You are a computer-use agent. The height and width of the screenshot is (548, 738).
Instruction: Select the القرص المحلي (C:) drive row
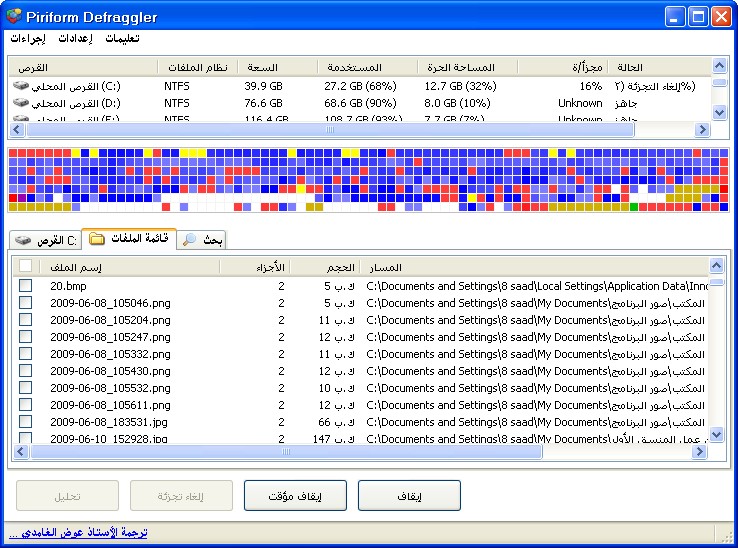[x=359, y=86]
